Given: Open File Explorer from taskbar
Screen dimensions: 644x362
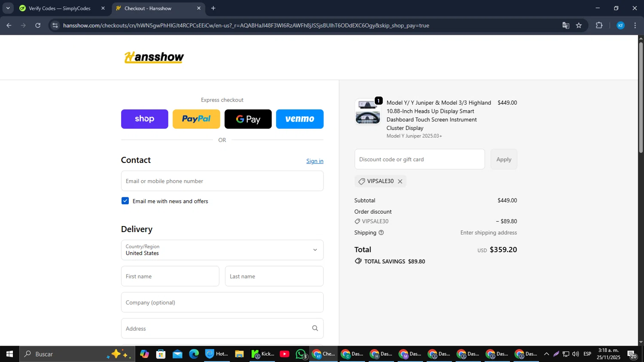Looking at the screenshot, I should 239,354.
